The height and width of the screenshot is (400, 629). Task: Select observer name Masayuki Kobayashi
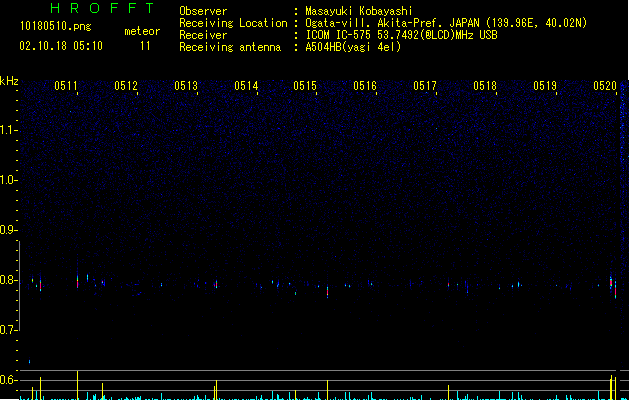pos(359,11)
